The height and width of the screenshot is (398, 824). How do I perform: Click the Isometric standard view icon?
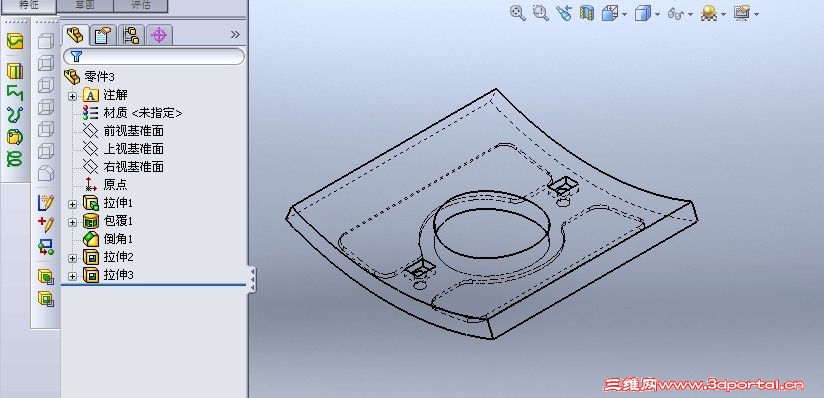(x=46, y=173)
